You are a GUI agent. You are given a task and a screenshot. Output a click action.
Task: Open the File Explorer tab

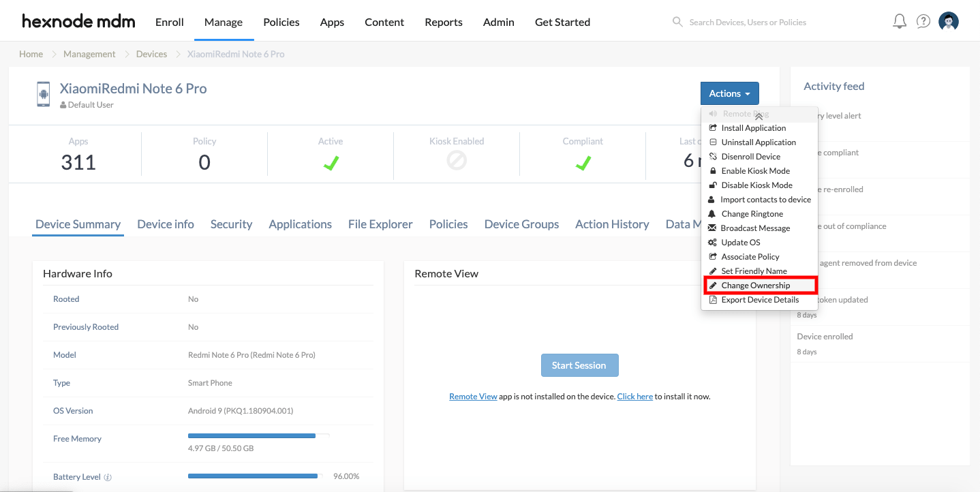click(380, 224)
